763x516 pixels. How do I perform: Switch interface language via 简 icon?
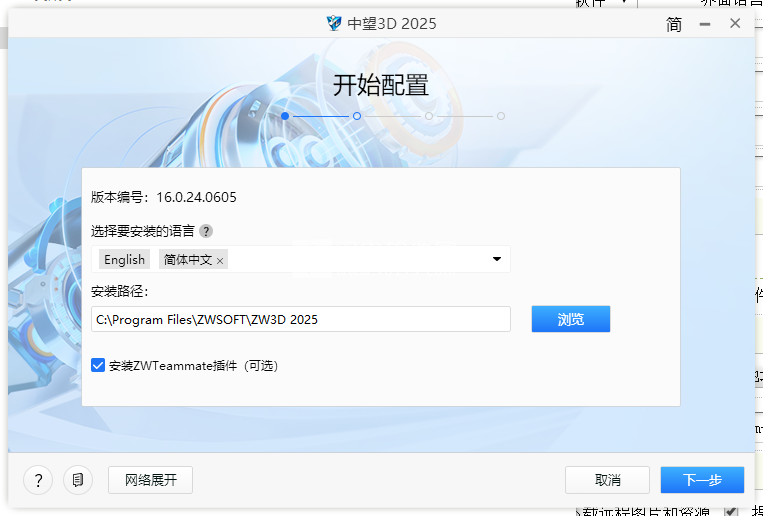(673, 24)
